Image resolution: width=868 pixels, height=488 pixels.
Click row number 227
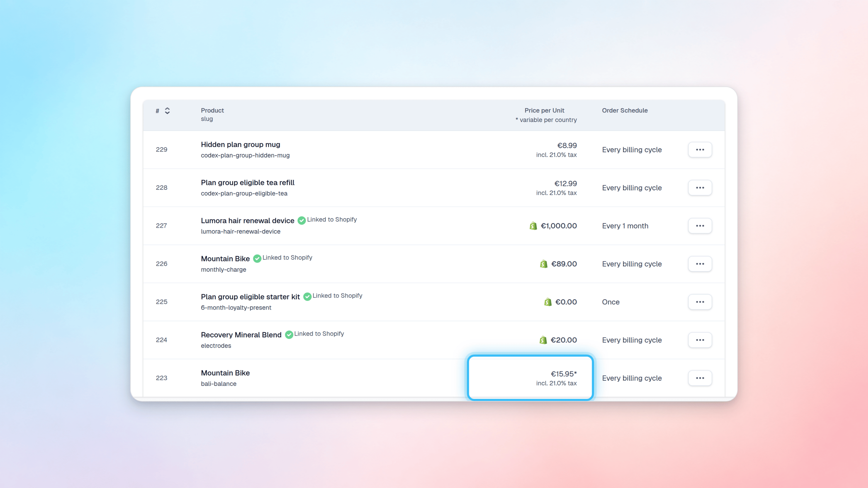click(x=162, y=226)
